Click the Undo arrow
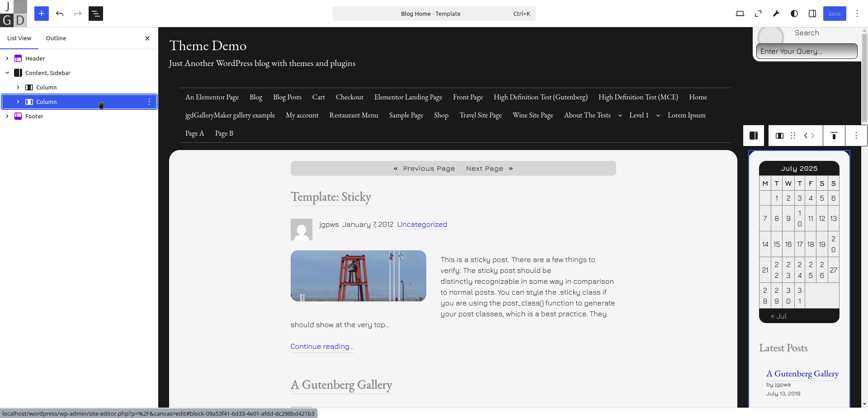 [60, 14]
